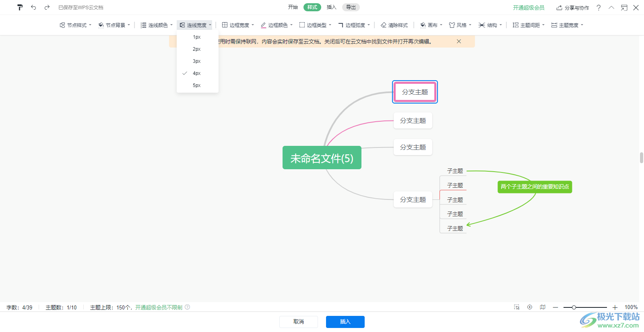Click the help icon beside the topic limit
This screenshot has width=644, height=332.
[187, 307]
